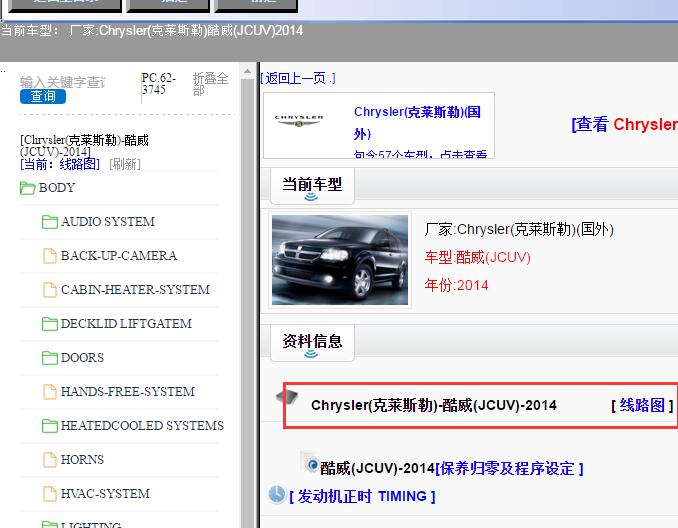Open HANDS-FREE-SYSTEM entry
Screen dimensions: 678x528
pos(128,392)
